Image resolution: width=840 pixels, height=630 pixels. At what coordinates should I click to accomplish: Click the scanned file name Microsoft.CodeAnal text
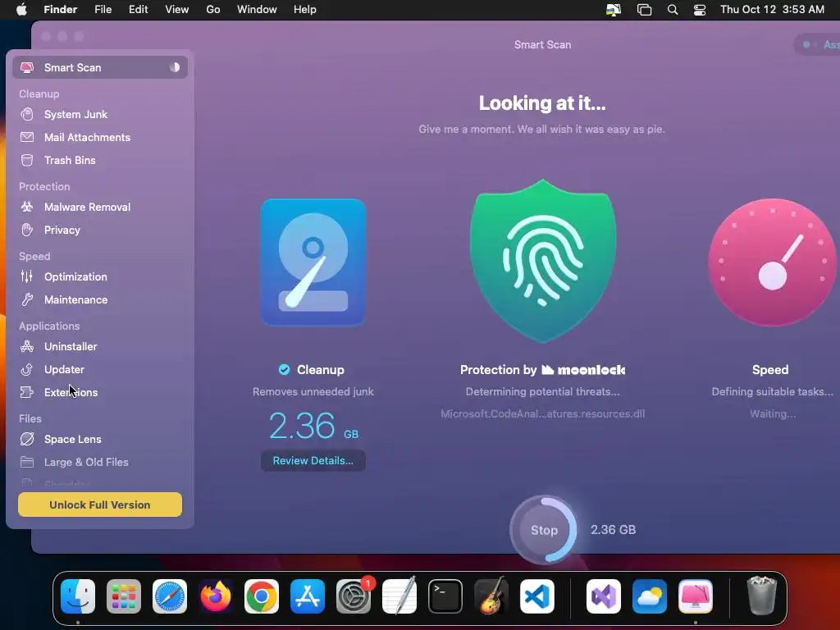click(x=543, y=414)
